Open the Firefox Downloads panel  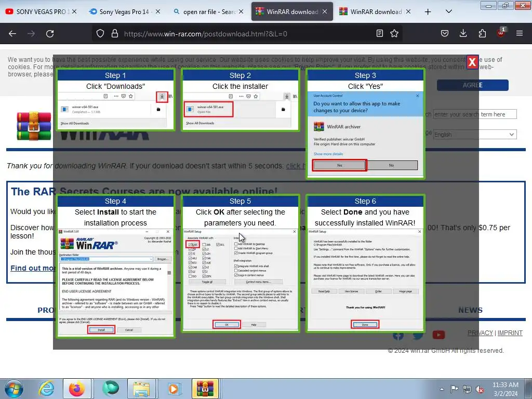[463, 33]
